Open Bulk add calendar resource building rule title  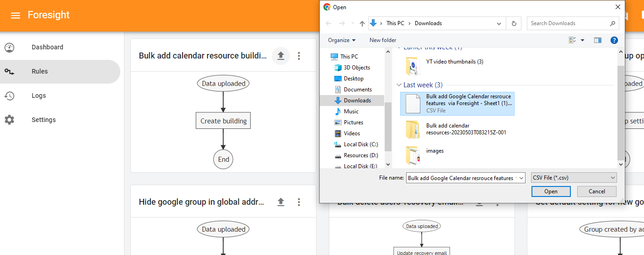click(x=203, y=56)
